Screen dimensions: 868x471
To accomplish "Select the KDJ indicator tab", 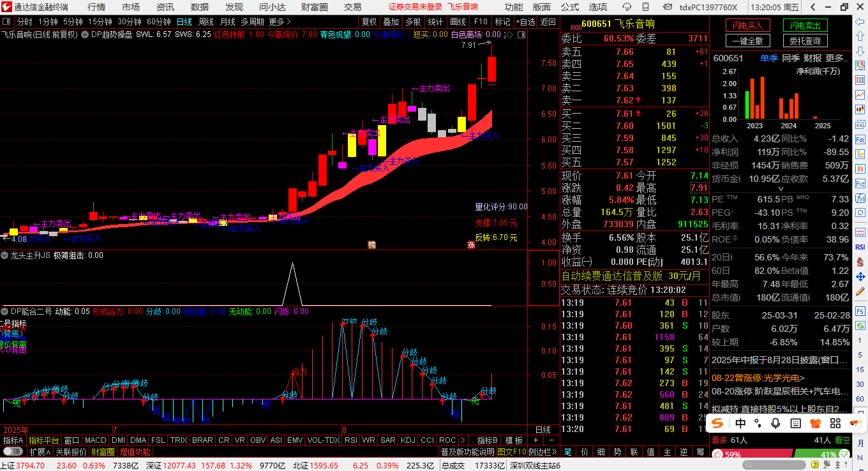I will click(408, 440).
